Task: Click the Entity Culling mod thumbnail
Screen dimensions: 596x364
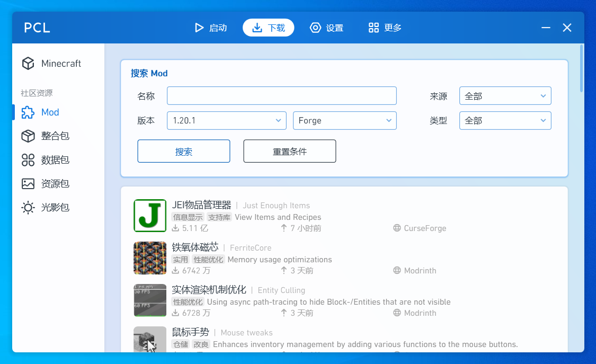Action: (150, 300)
